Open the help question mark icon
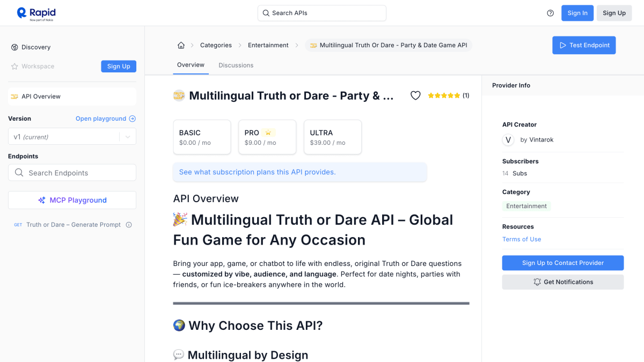644x362 pixels. 550,13
